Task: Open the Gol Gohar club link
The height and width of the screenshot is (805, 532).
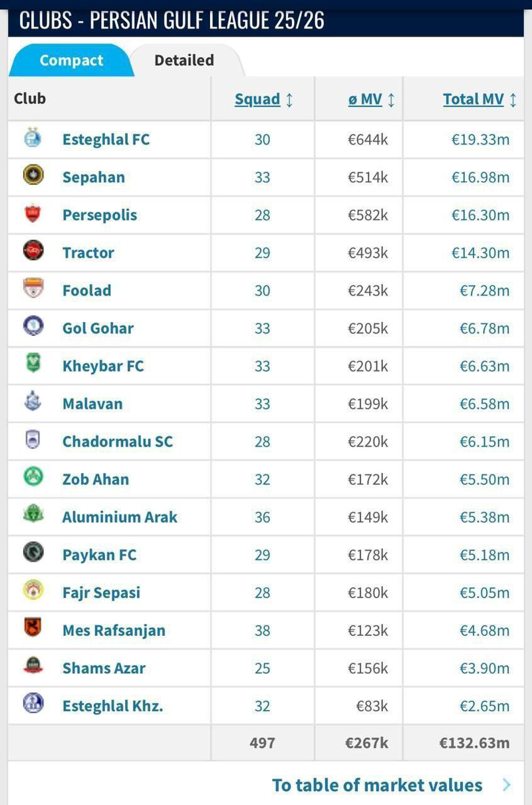Action: point(98,328)
